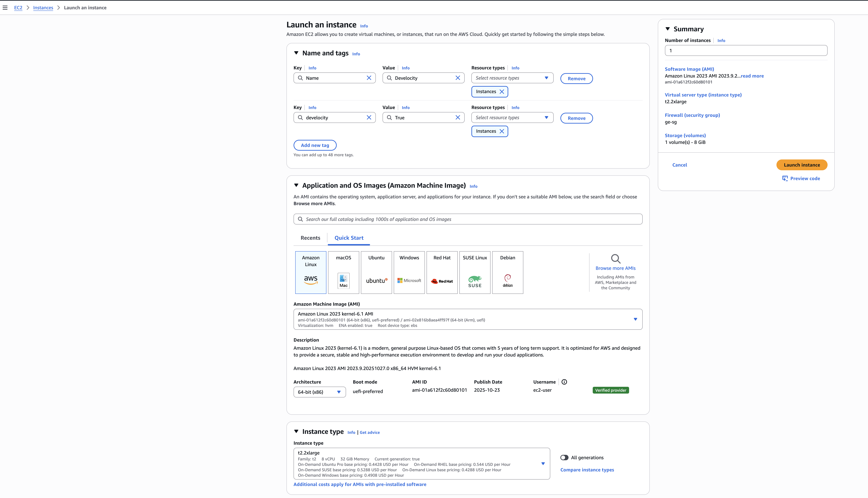This screenshot has width=868, height=498.
Task: Open the navigation sidebar hamburger menu
Action: pyautogui.click(x=5, y=7)
